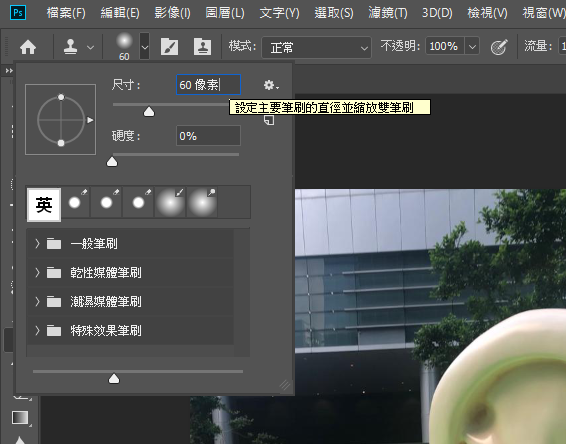Open the brush picker gear settings menu
The width and height of the screenshot is (566, 444).
[x=271, y=86]
